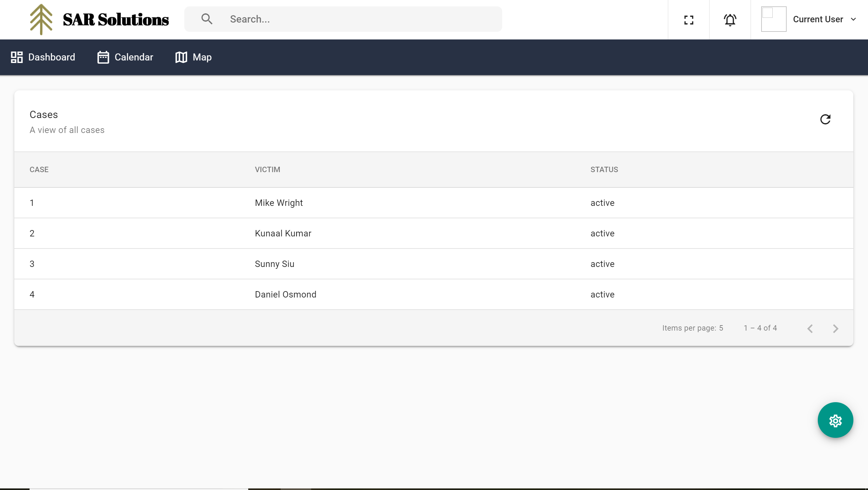This screenshot has height=490, width=868.
Task: Click the Calendar nav icon
Action: 103,57
